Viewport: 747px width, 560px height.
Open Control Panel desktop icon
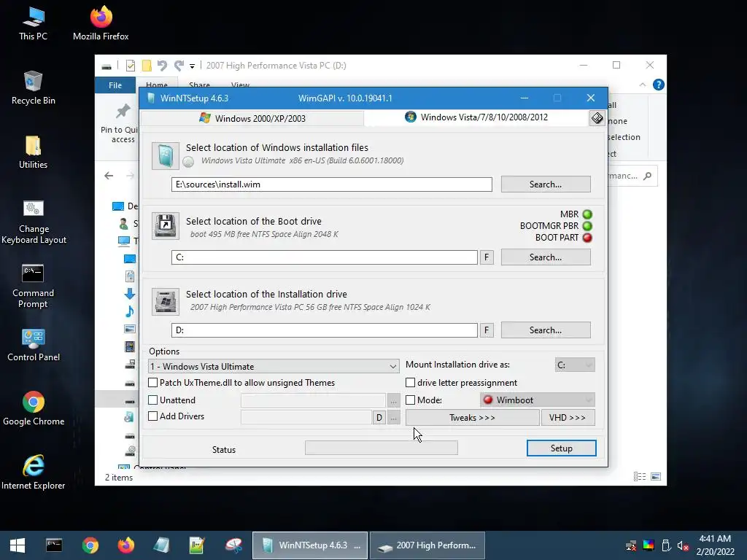[x=34, y=345]
